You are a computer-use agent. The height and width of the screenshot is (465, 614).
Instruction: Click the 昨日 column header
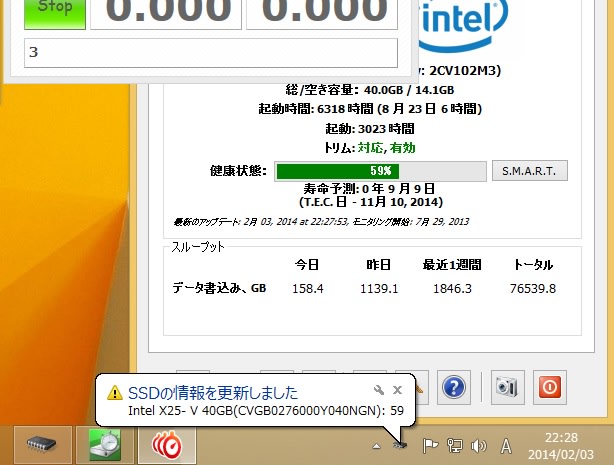tap(378, 265)
